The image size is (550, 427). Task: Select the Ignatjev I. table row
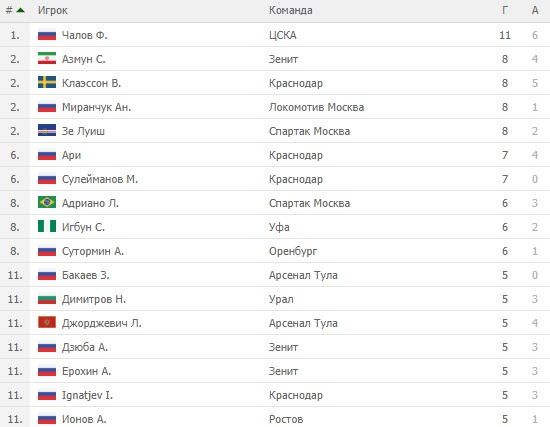tap(275, 395)
